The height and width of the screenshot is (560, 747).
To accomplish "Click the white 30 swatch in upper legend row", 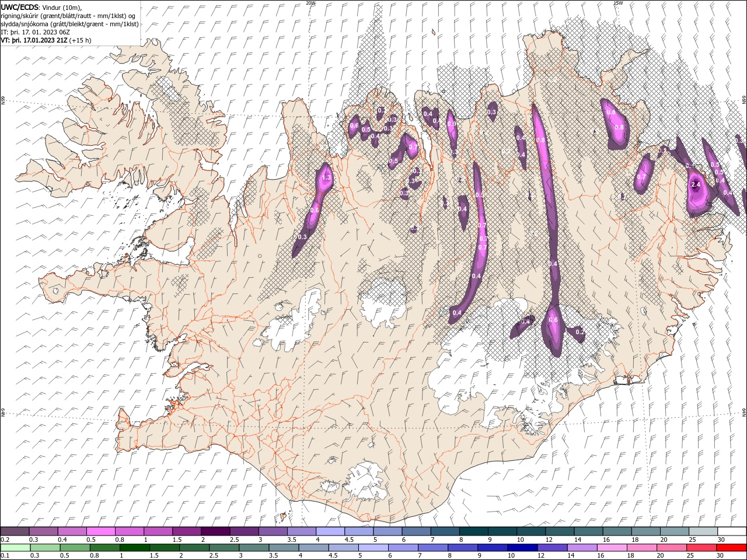I will pyautogui.click(x=732, y=531).
